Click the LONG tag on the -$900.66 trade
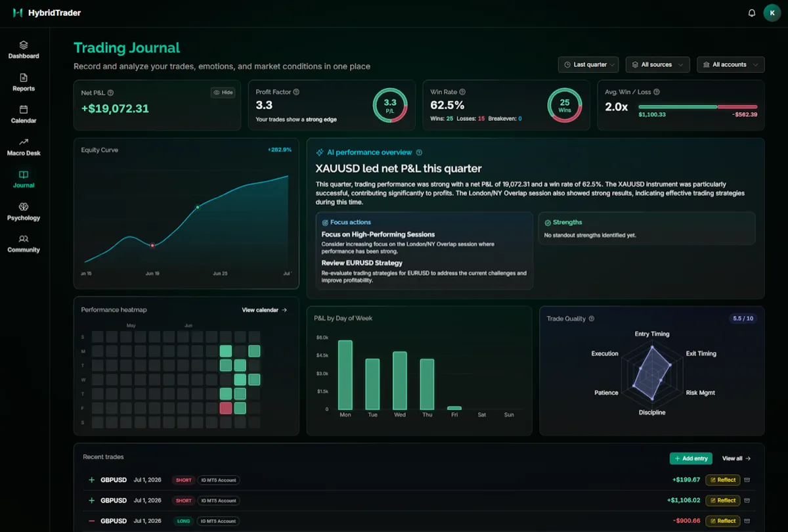 pyautogui.click(x=184, y=521)
